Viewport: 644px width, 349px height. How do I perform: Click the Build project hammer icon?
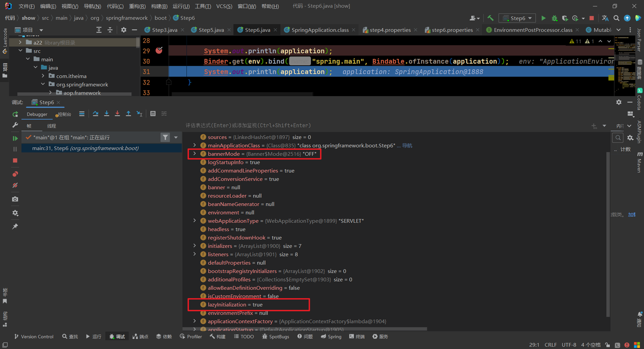(490, 18)
